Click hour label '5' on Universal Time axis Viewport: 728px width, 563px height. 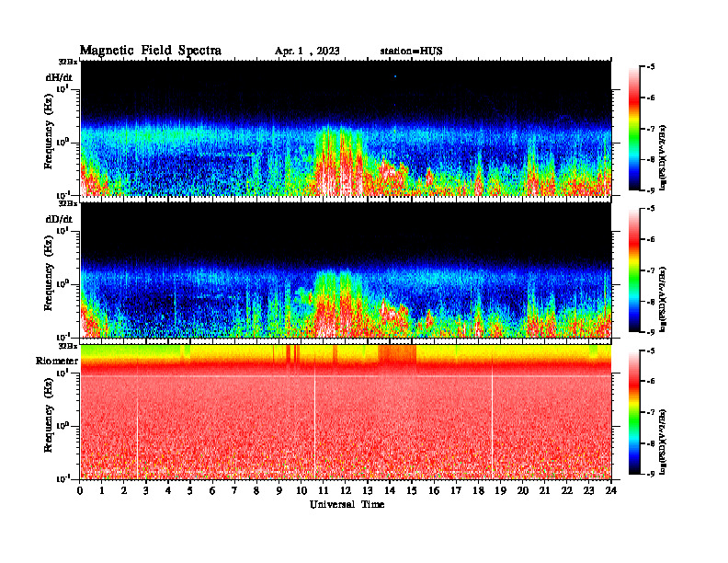pos(190,491)
